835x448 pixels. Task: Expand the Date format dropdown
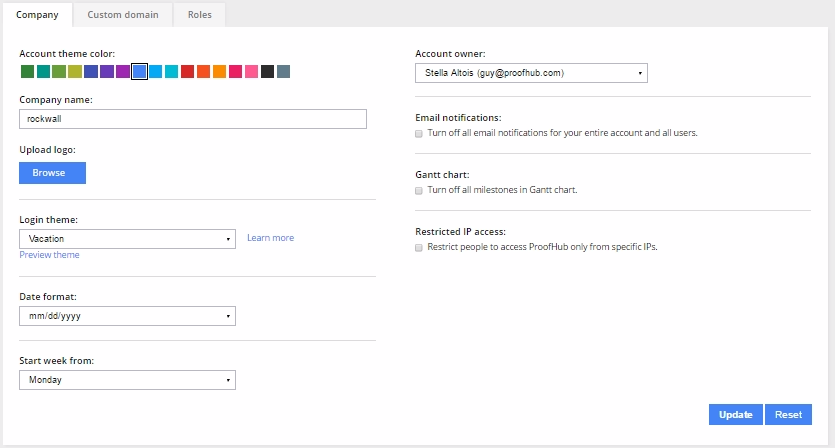(x=127, y=316)
